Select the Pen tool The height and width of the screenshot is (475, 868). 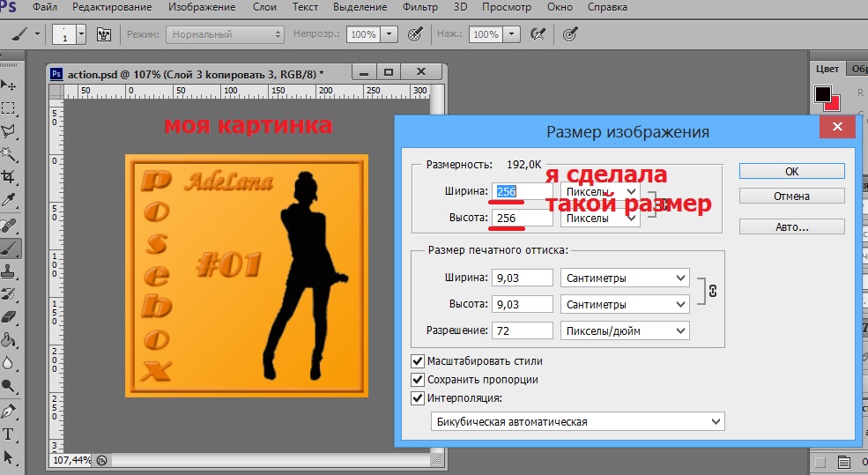coord(9,411)
